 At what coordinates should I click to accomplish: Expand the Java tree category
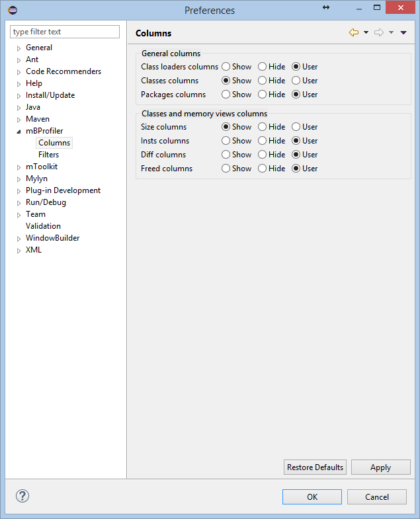[x=19, y=108]
